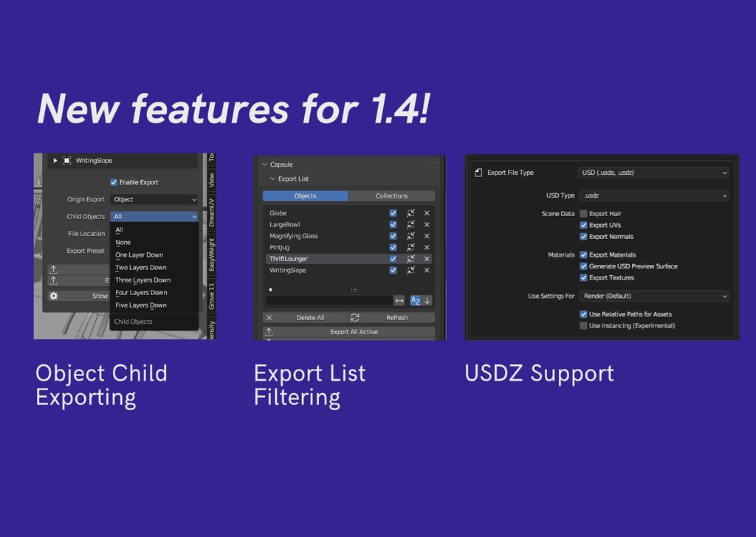Enable the Export Hair checkbox

[583, 213]
